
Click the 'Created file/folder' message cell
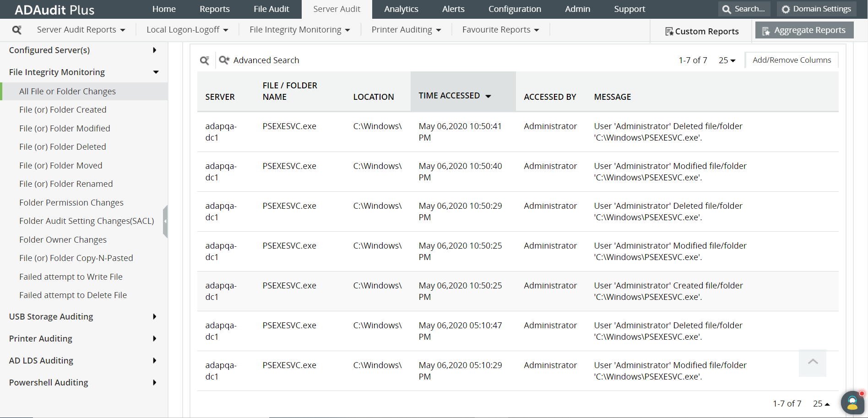coord(668,291)
